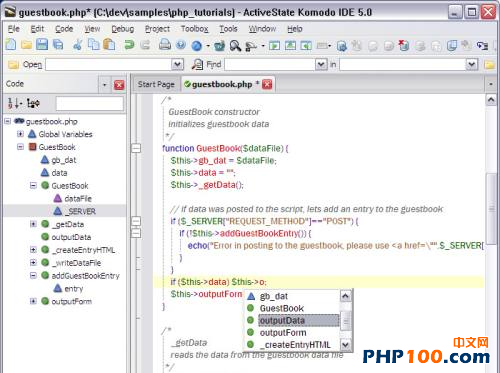Collapse the GuestBook class tree node
Screen dimensions: 500x373
click(20, 147)
